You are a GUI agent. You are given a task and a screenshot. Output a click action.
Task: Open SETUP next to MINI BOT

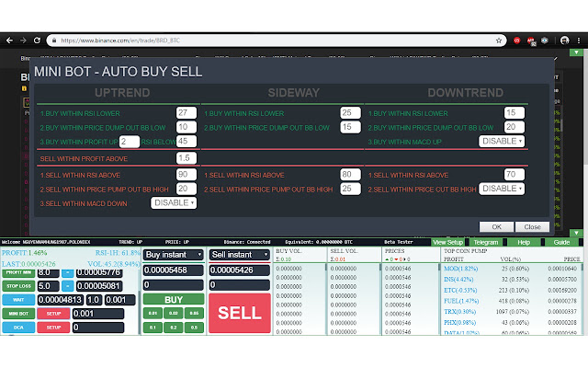[x=53, y=313]
